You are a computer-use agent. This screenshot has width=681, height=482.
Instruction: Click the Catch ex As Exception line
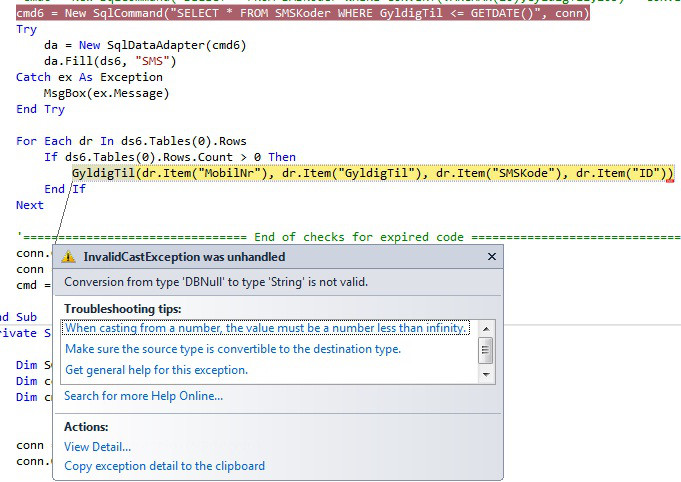coord(89,77)
